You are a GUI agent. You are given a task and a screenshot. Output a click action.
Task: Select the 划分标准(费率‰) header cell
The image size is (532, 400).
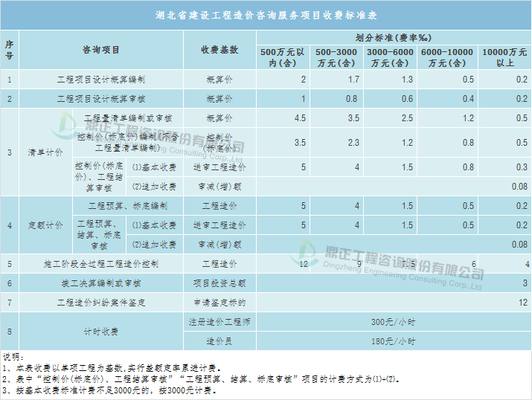pos(394,36)
